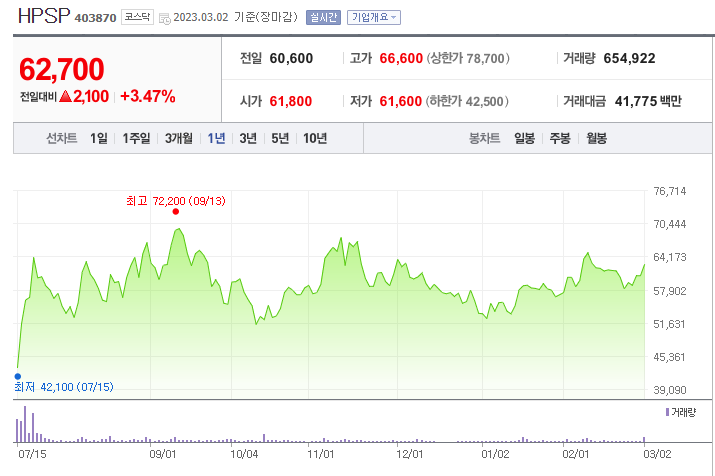Select the 1년 chart period
The height and width of the screenshot is (476, 715).
216,139
